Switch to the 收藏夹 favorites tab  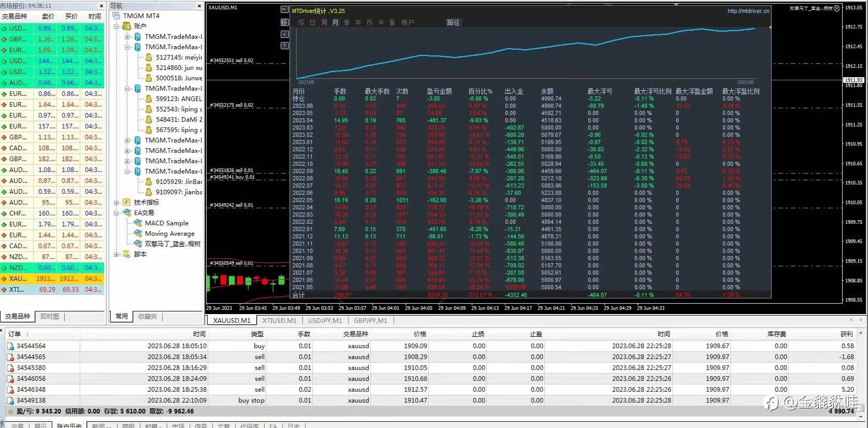[147, 316]
